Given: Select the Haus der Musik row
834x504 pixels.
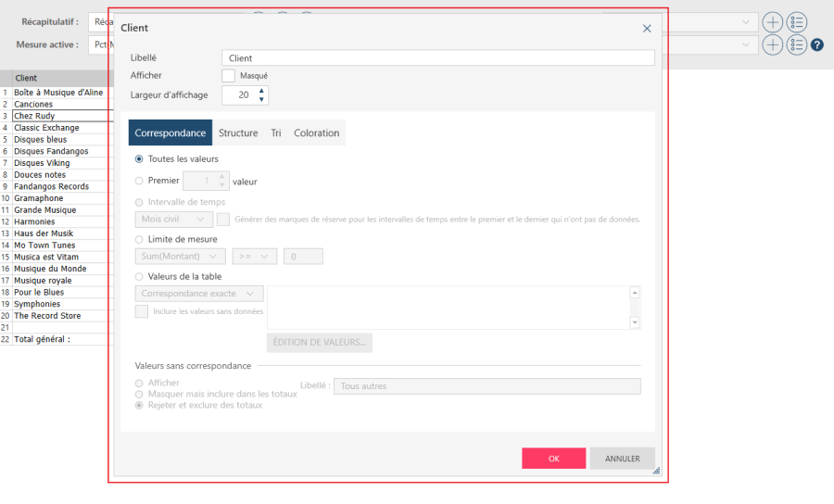Looking at the screenshot, I should (x=63, y=233).
